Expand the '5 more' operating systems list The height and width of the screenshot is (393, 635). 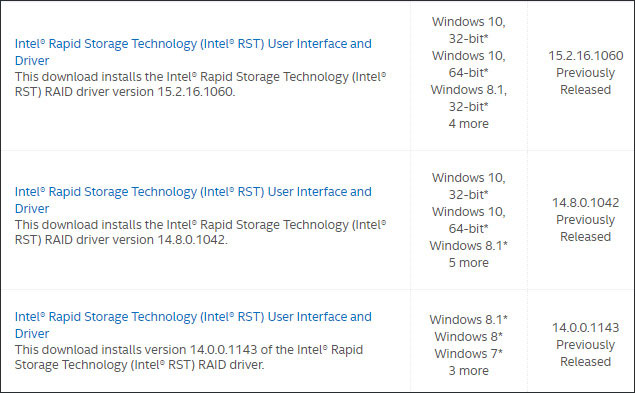tap(469, 263)
